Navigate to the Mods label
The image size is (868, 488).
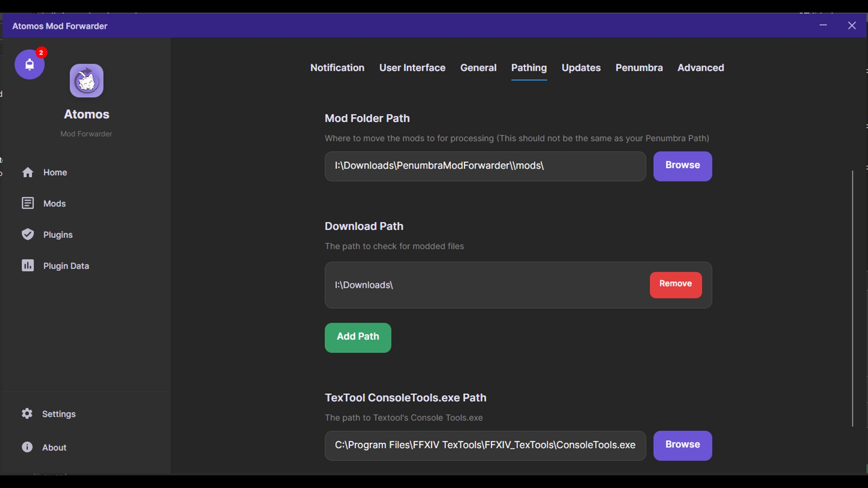coord(55,204)
